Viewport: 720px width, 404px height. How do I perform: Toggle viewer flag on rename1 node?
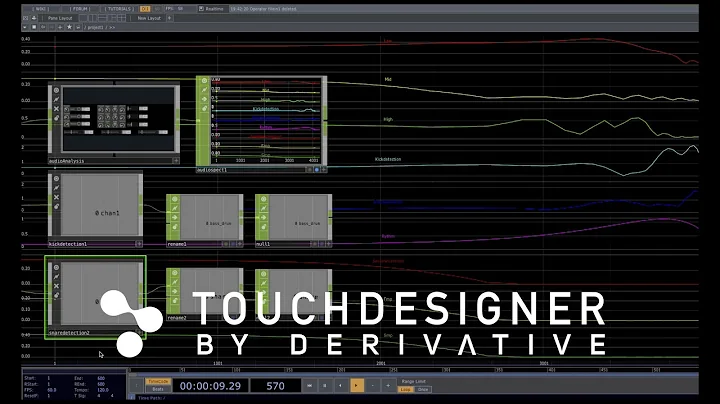174,199
